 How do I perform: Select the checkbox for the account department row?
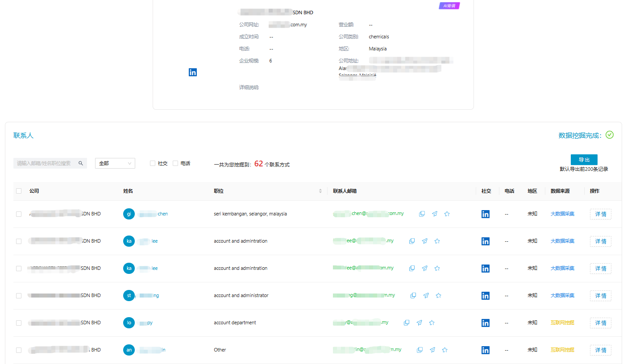[19, 323]
